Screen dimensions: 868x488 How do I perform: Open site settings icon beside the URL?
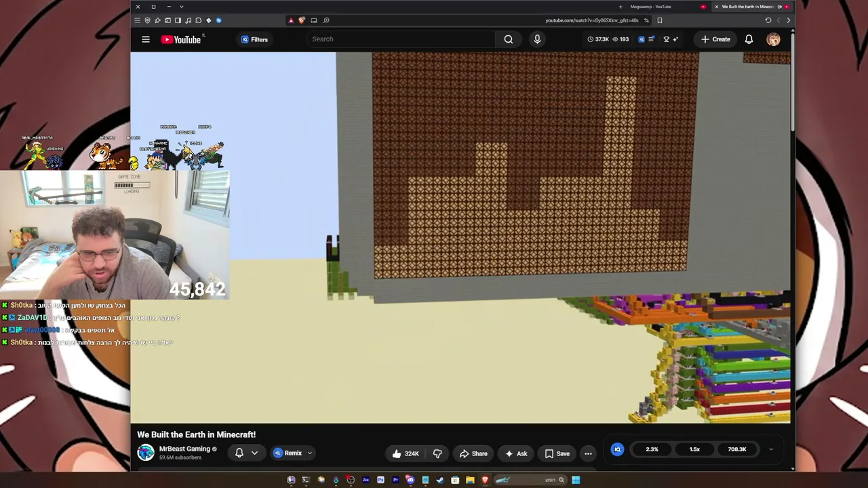[646, 20]
